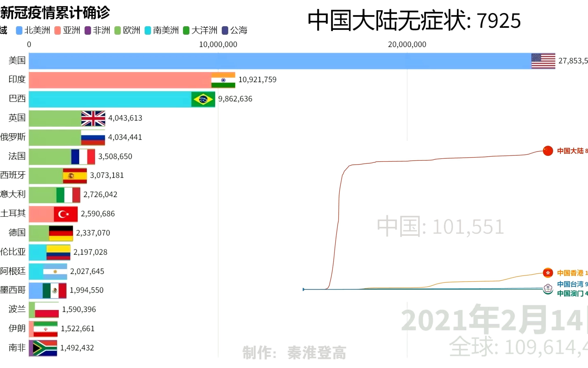The height and width of the screenshot is (368, 588).
Task: Click the Italy flag icon
Action: click(x=68, y=195)
